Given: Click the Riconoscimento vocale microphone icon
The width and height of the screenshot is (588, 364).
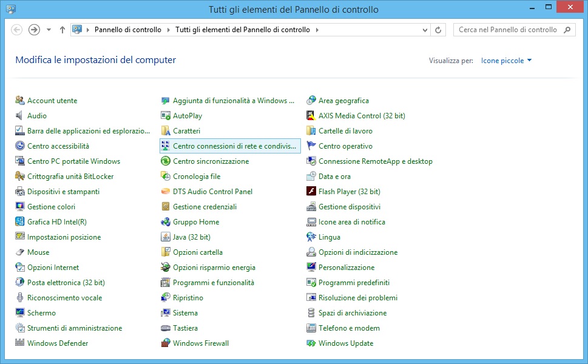Looking at the screenshot, I should (x=19, y=298).
